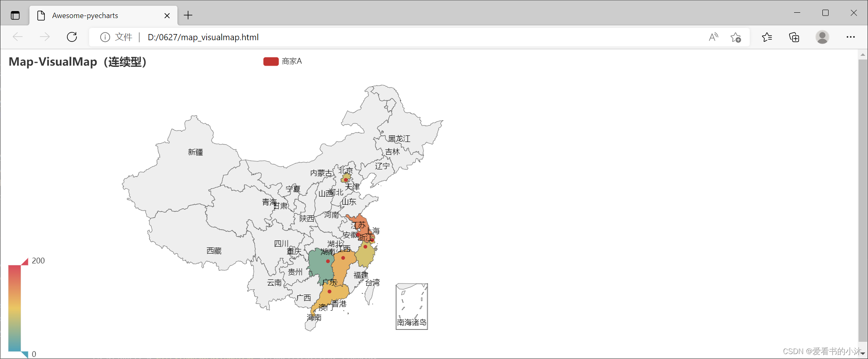Click the vertical scrollbar thumb
The image size is (868, 359).
point(863,200)
